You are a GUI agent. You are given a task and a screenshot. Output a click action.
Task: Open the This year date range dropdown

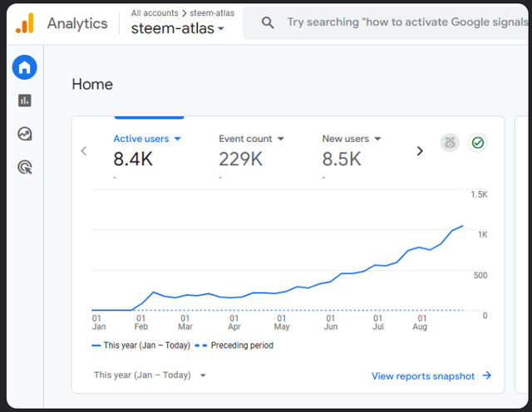(x=150, y=375)
